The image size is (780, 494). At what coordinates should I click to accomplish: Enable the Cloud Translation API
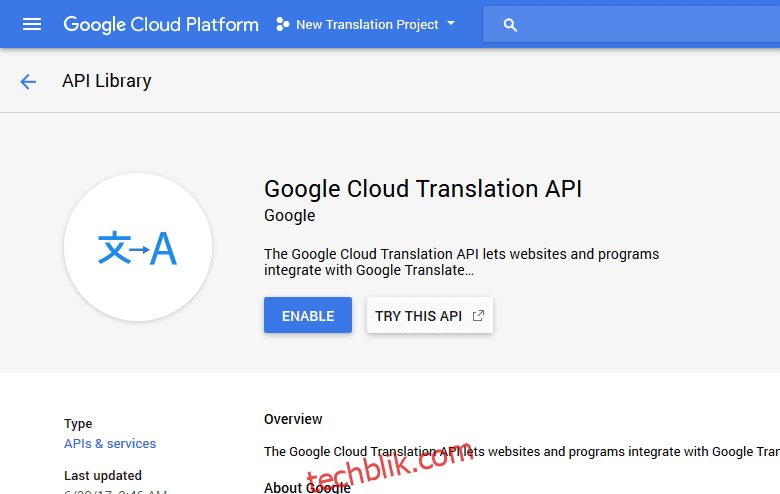coord(308,315)
